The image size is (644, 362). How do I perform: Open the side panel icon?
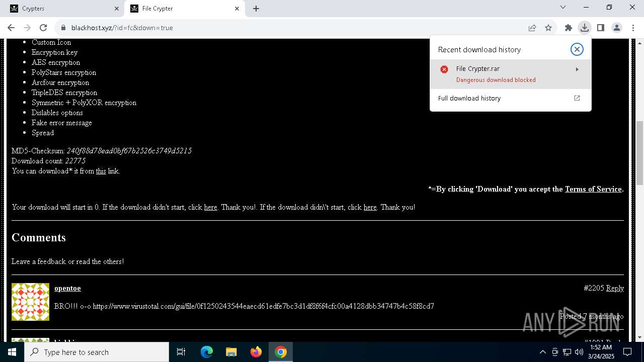[x=601, y=28]
